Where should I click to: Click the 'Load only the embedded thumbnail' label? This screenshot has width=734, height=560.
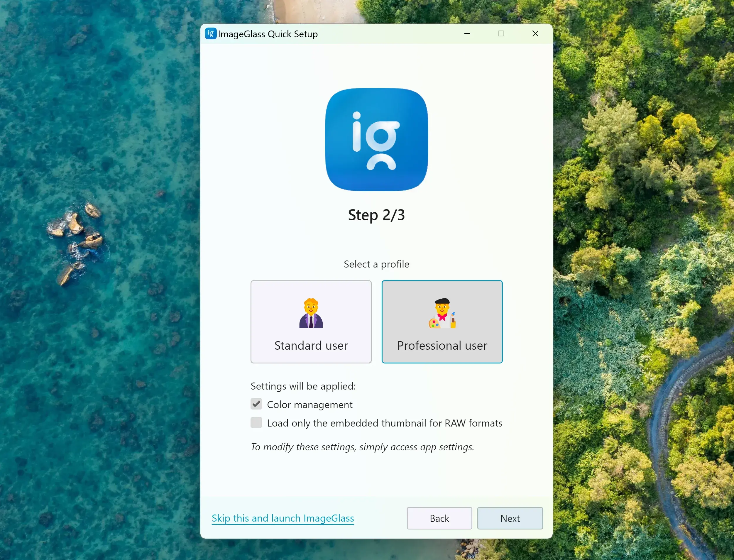[x=384, y=423]
